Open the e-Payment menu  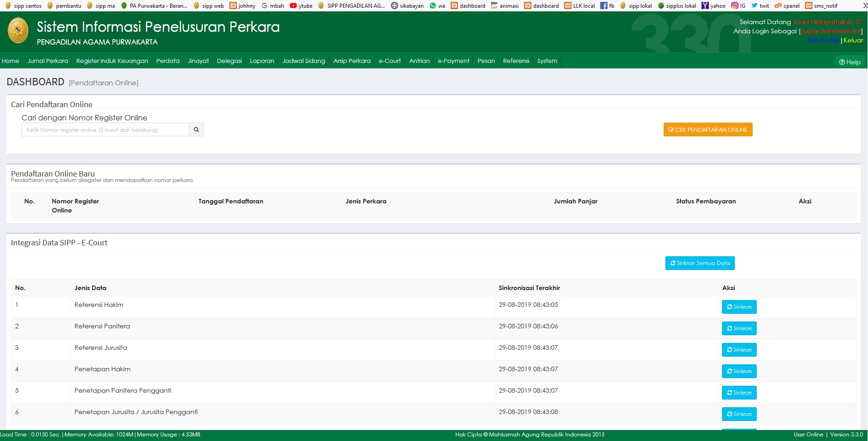(x=454, y=61)
